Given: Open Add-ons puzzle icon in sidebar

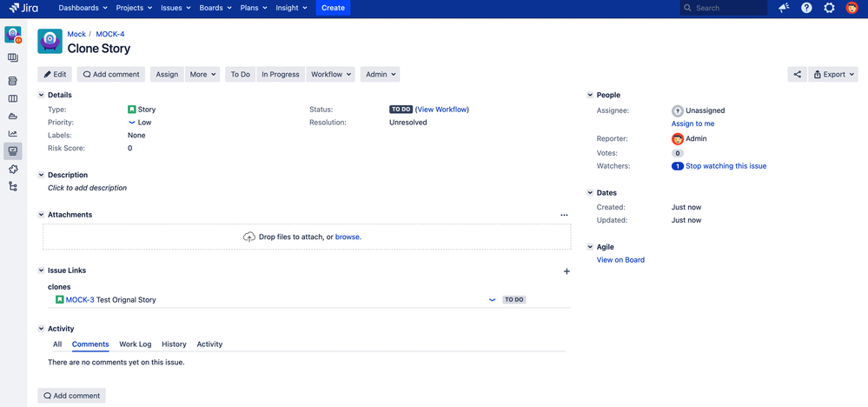Looking at the screenshot, I should (x=13, y=169).
